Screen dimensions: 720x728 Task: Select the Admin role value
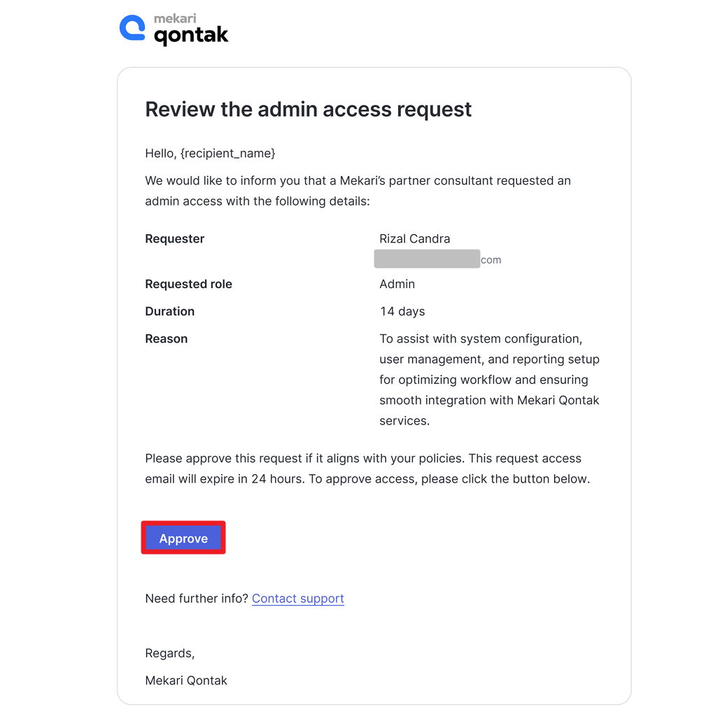(397, 285)
